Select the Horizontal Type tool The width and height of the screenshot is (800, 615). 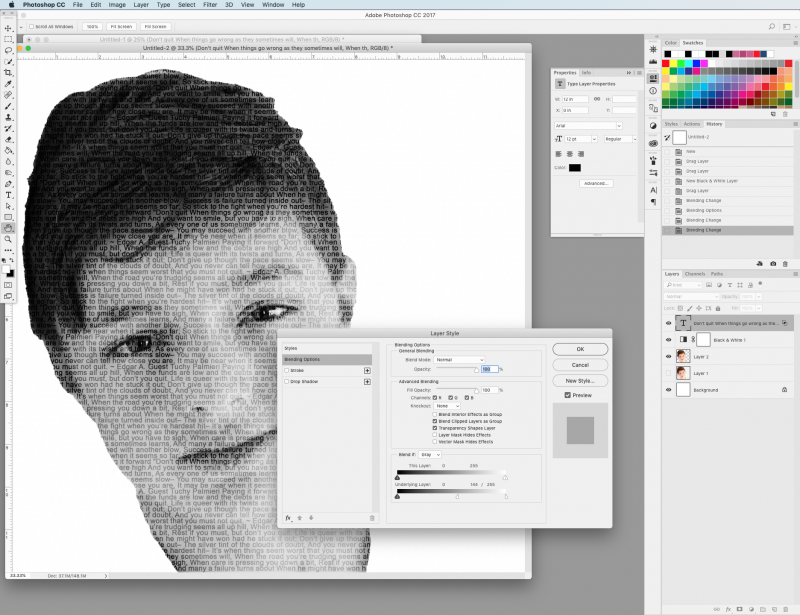tap(8, 195)
